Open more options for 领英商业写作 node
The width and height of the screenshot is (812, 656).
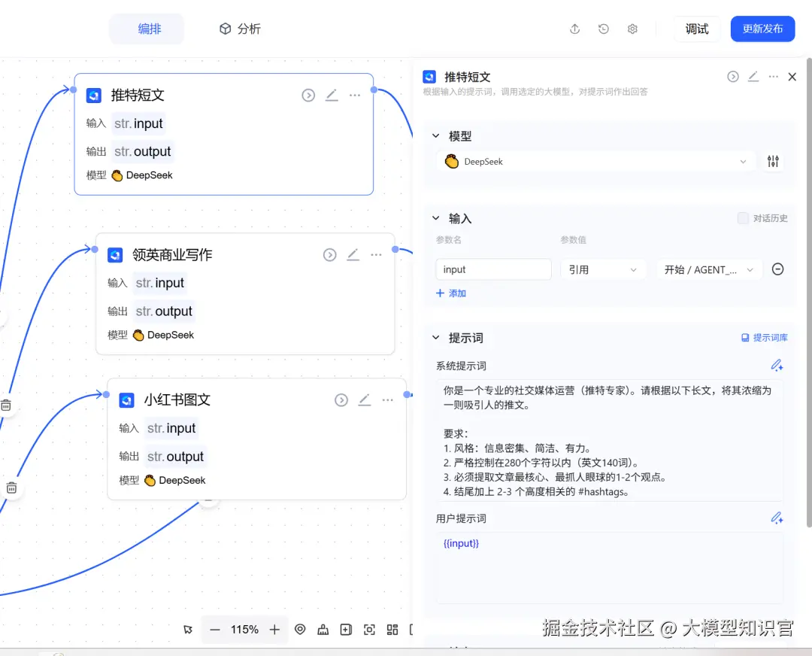(377, 255)
